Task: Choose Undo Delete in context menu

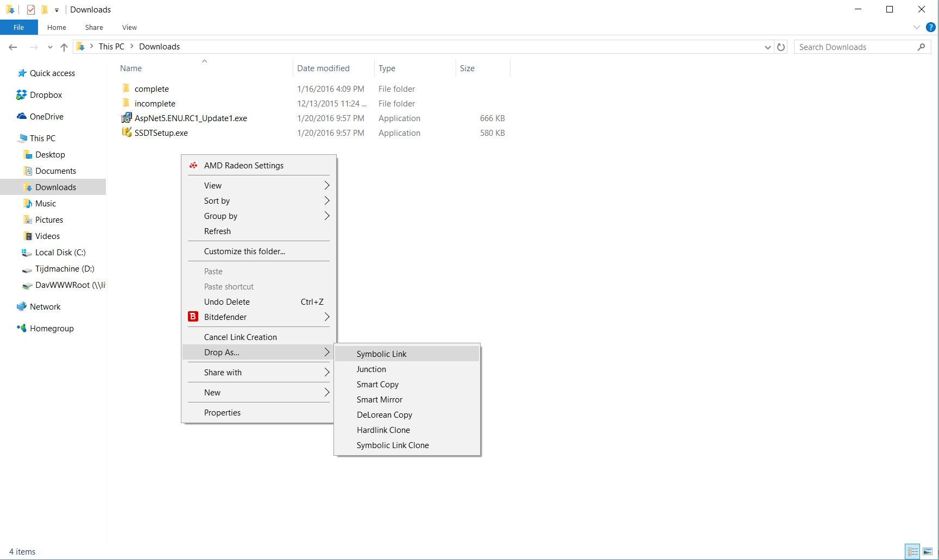Action: (x=259, y=302)
